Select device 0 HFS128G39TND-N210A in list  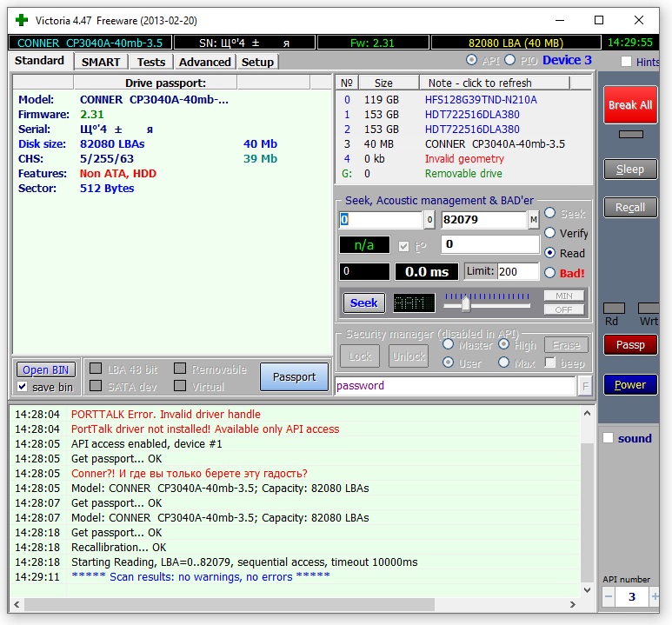point(463,100)
